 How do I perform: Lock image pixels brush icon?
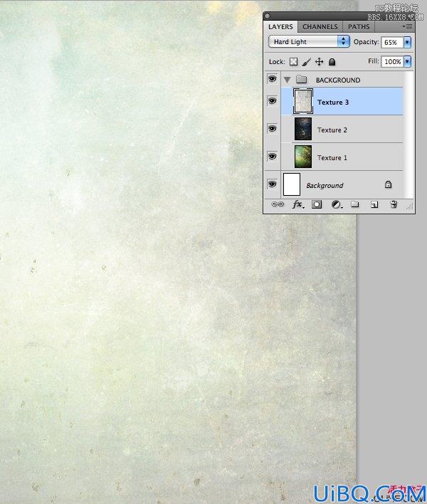click(x=307, y=62)
